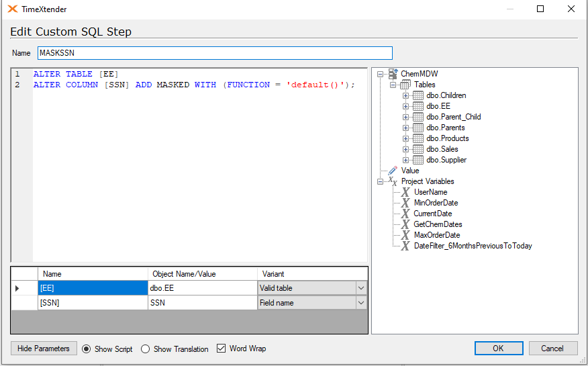The height and width of the screenshot is (366, 588).
Task: Click the MinOrderDate variable icon
Action: (405, 203)
